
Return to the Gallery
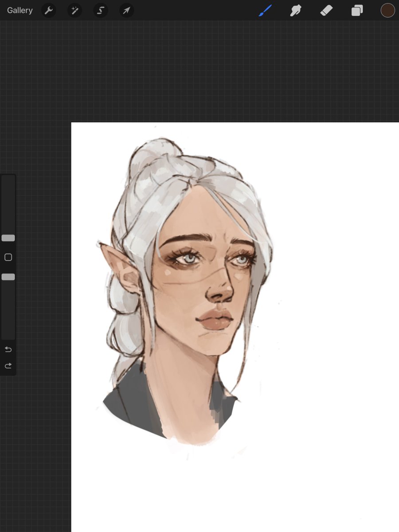click(20, 10)
